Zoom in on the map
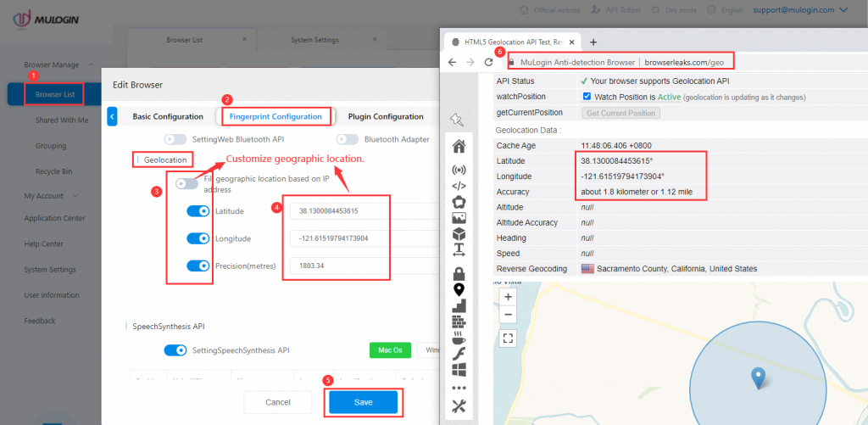 [x=509, y=296]
